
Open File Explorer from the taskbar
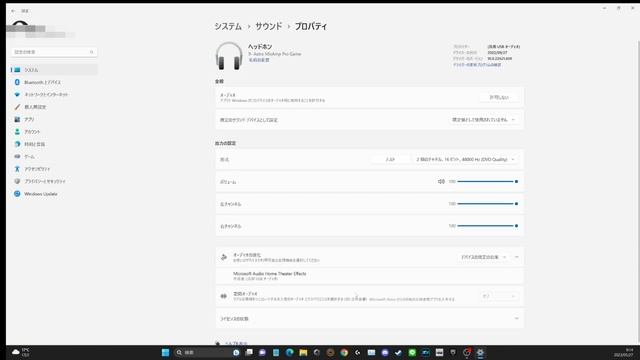point(303,353)
